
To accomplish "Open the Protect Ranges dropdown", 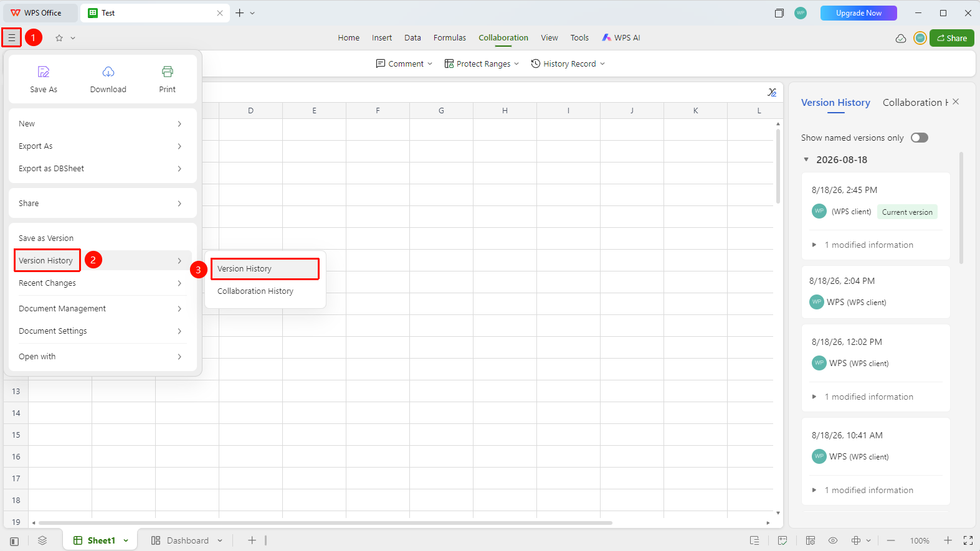I will [482, 64].
